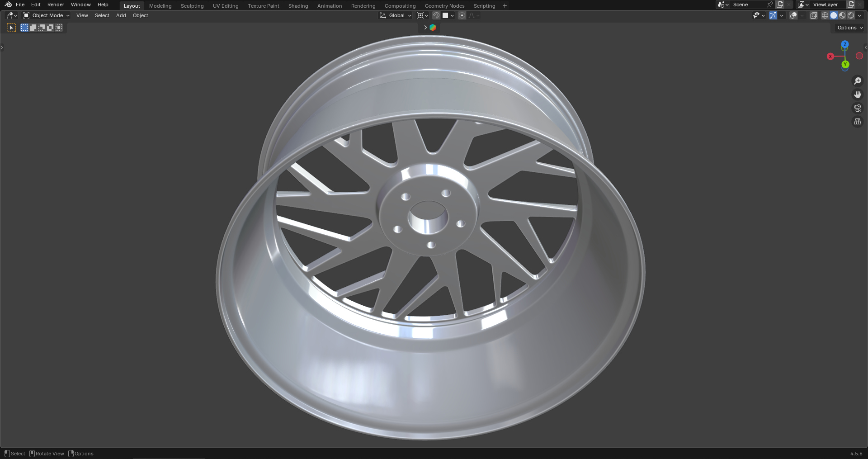This screenshot has width=868, height=459.
Task: Choose Invert existing selection mode icon
Action: tap(50, 28)
